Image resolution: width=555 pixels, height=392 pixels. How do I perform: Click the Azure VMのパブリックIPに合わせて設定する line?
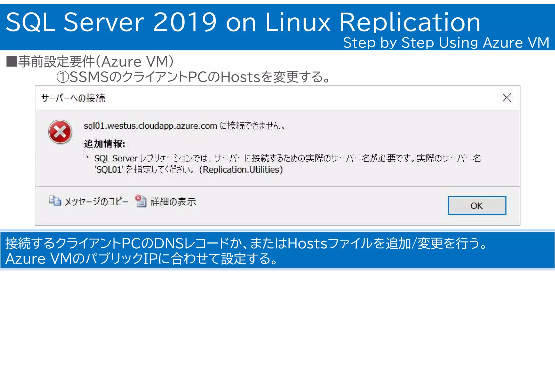point(141,258)
